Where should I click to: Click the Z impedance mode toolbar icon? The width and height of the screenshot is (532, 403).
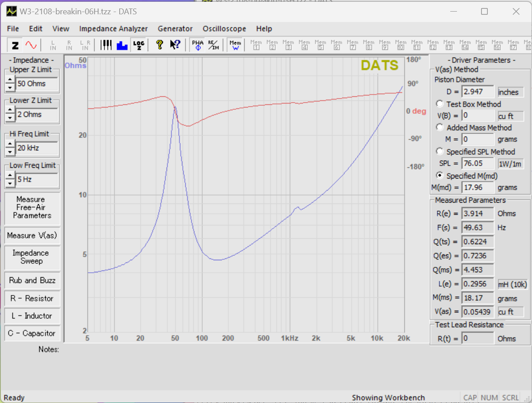tap(15, 45)
